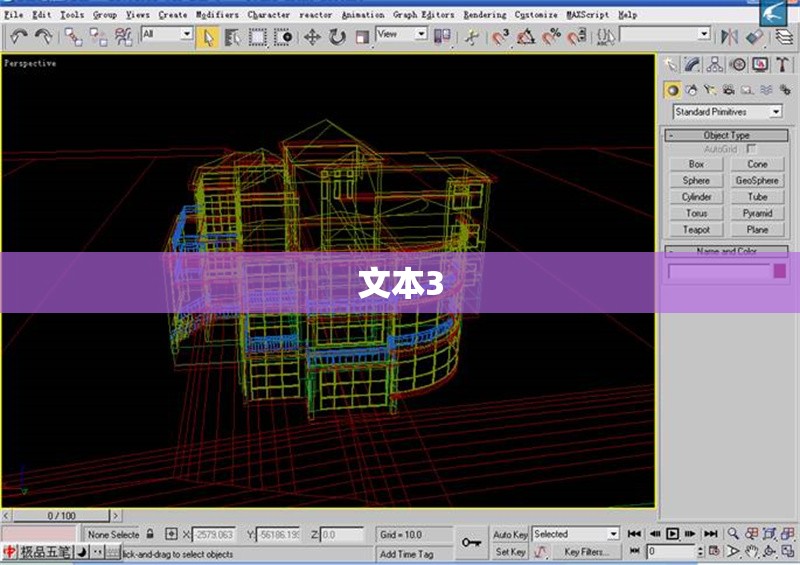The image size is (800, 565).
Task: Select the Move transform tool
Action: pyautogui.click(x=312, y=37)
